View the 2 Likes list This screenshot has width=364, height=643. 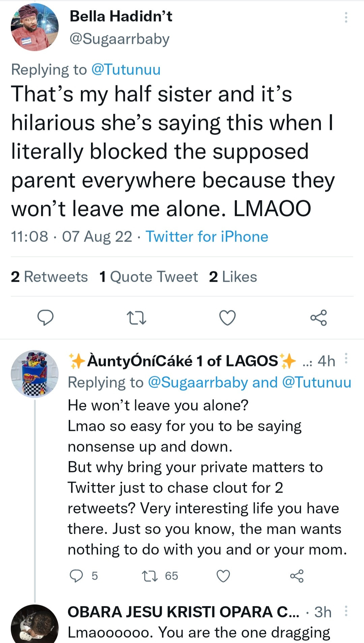point(233,277)
